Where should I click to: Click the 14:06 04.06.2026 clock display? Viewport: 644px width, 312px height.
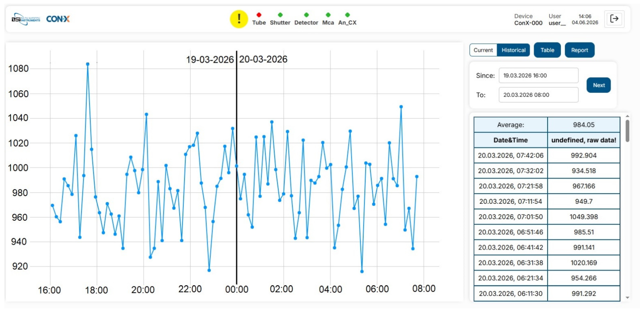point(585,19)
